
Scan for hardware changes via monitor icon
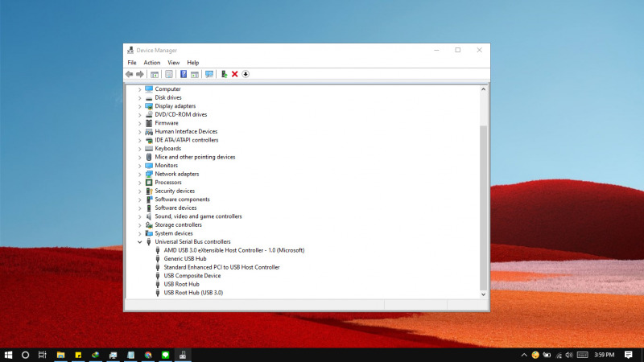(x=209, y=74)
